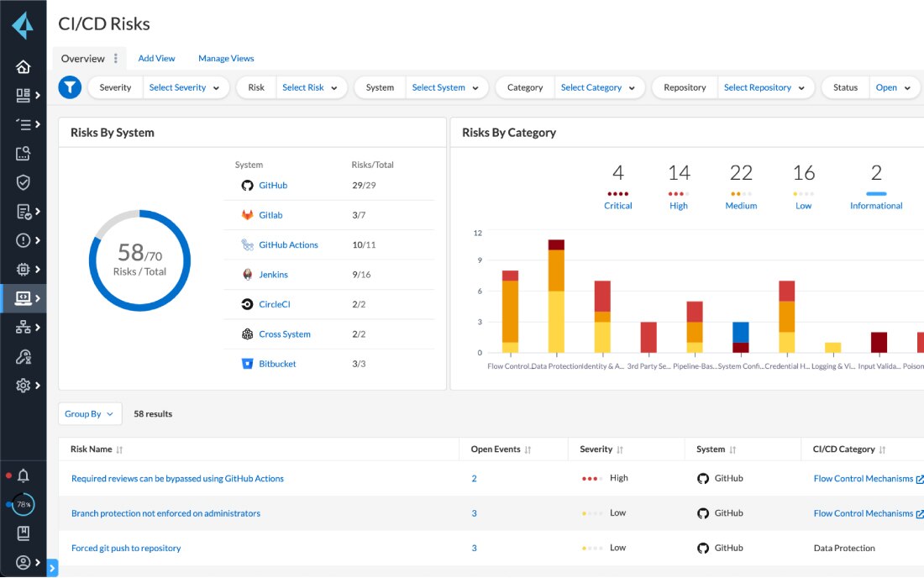
Task: Open the Group By dropdown
Action: [x=90, y=413]
